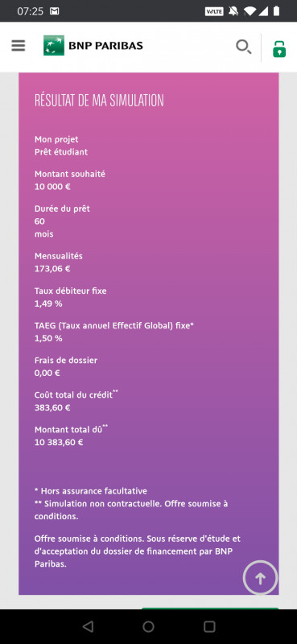Tap the Mensualités value 173,06 €
The width and height of the screenshot is (297, 644).
(x=52, y=269)
